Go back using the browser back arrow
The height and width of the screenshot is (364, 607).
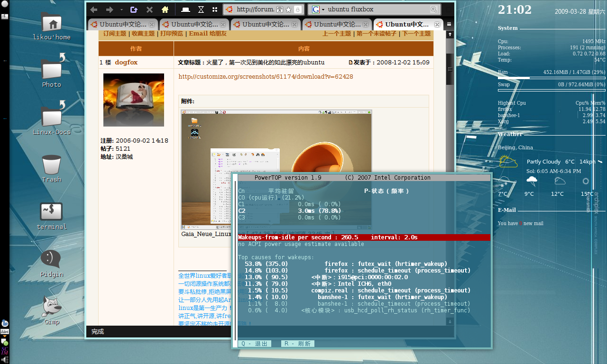pos(94,9)
